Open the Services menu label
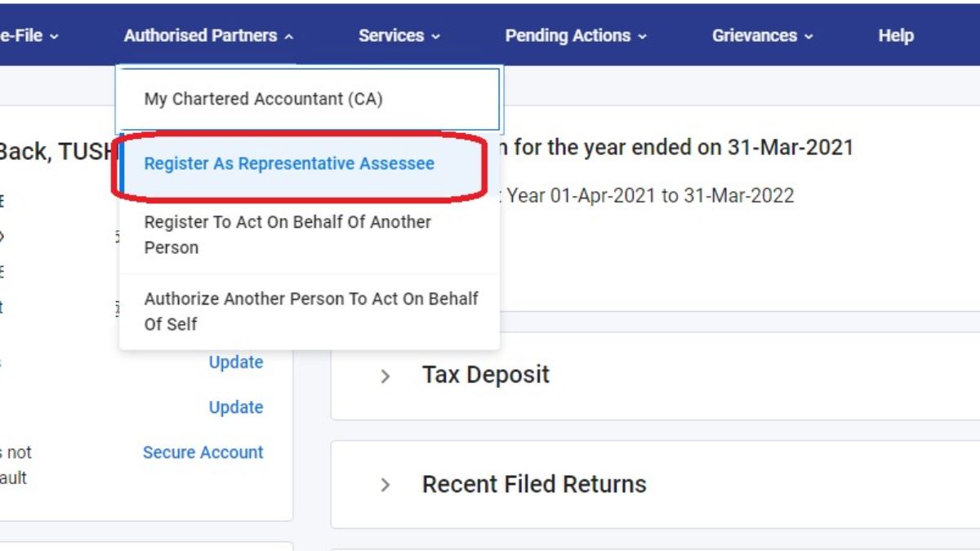Image resolution: width=980 pixels, height=551 pixels. click(391, 36)
